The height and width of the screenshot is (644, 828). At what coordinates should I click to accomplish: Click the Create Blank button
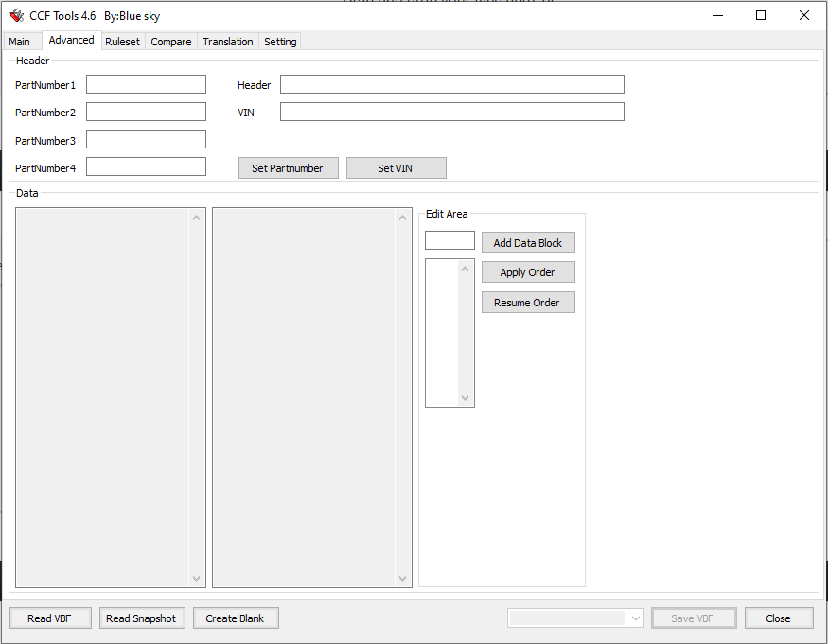click(236, 618)
